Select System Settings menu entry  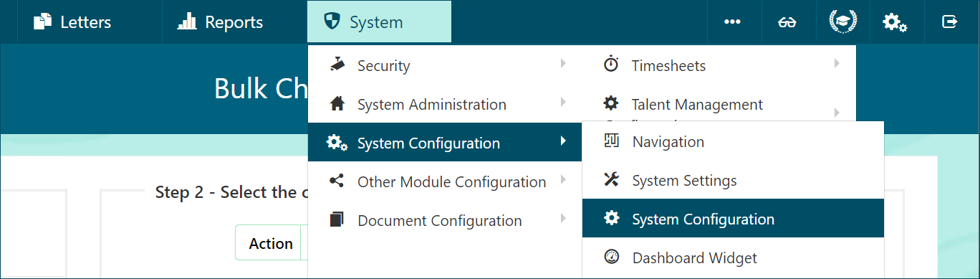[x=733, y=181]
